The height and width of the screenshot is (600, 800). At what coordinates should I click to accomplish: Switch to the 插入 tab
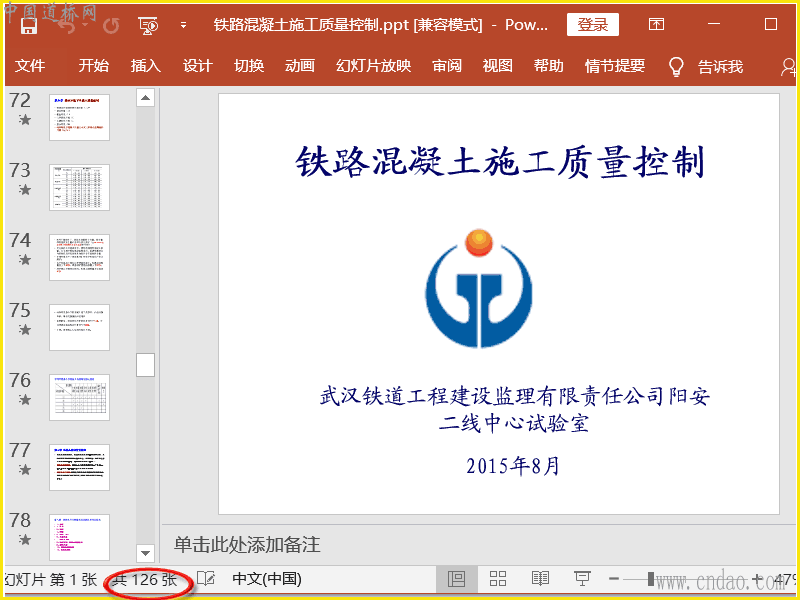click(145, 65)
